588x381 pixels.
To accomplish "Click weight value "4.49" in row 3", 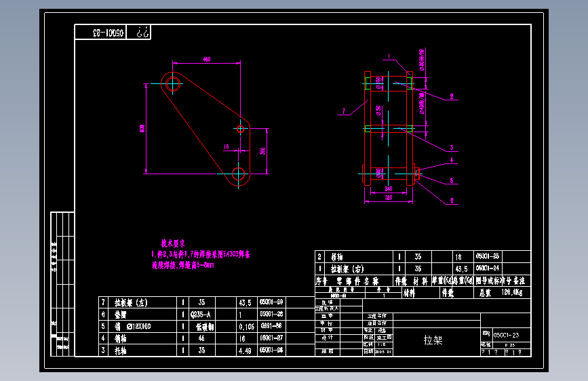I will (x=246, y=350).
